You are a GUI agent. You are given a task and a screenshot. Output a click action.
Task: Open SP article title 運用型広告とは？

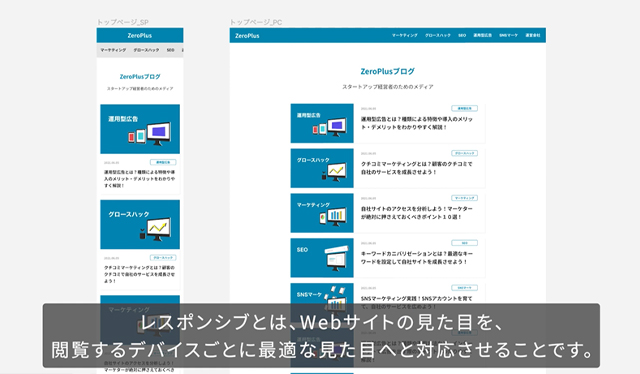pyautogui.click(x=140, y=179)
